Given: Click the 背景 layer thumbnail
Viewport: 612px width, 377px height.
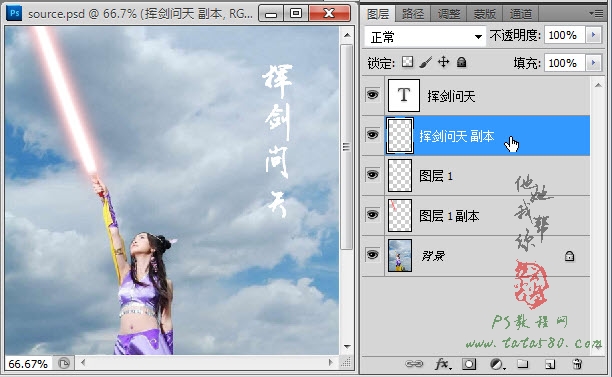Looking at the screenshot, I should [400, 256].
